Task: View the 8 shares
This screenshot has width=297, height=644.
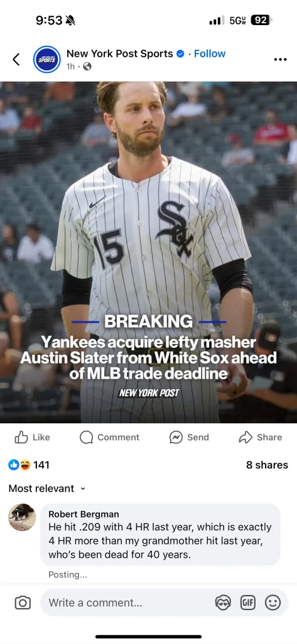Action: [267, 465]
